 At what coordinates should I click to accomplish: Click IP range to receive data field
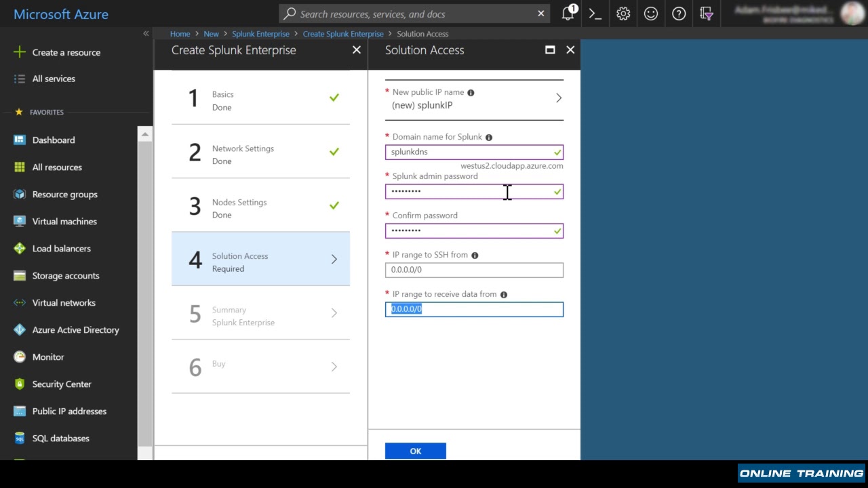tap(474, 309)
